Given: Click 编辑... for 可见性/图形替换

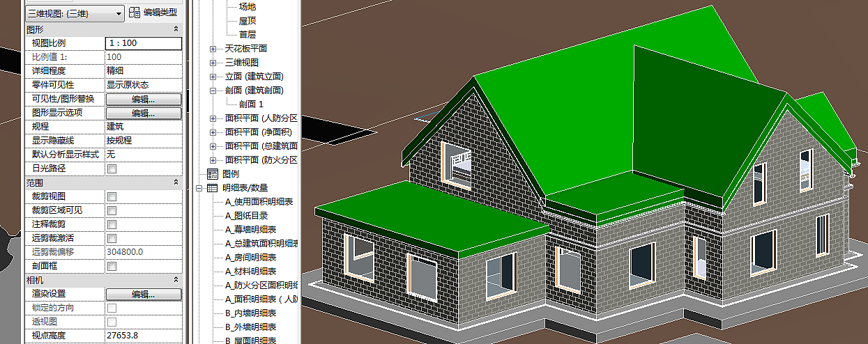Looking at the screenshot, I should coord(143,99).
